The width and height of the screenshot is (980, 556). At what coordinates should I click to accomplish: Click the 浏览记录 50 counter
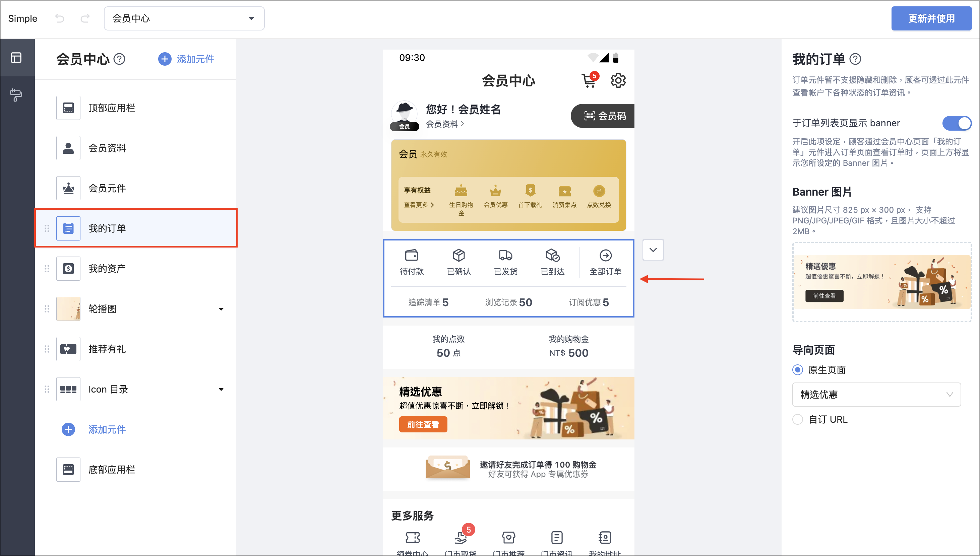point(508,302)
